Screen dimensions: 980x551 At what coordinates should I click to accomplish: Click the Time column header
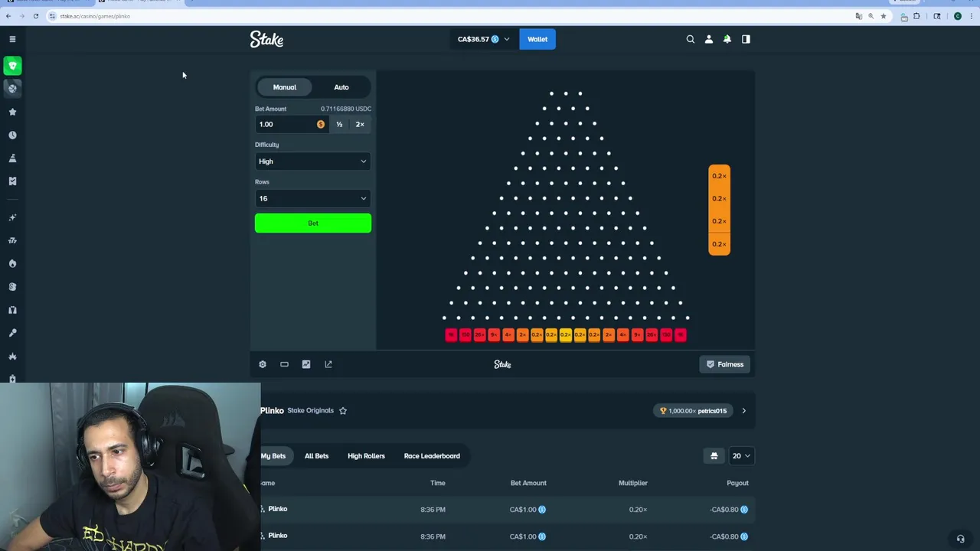(437, 483)
